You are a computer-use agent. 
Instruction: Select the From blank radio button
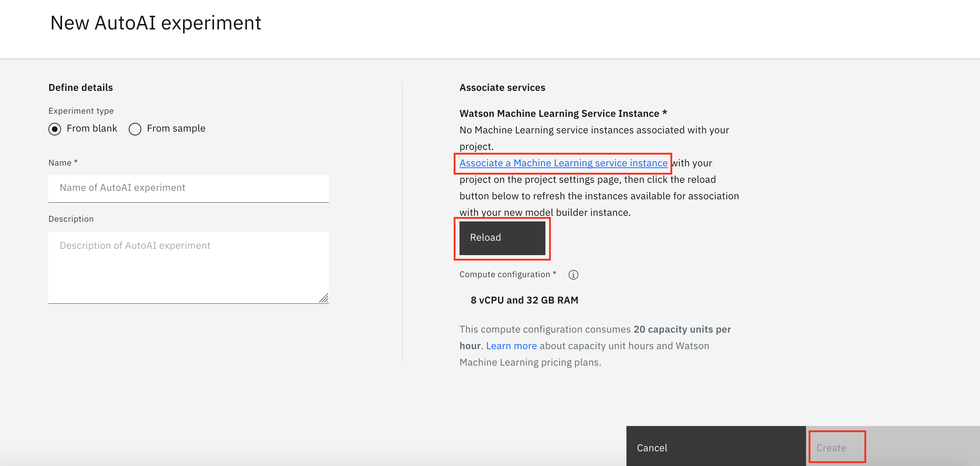pyautogui.click(x=55, y=129)
